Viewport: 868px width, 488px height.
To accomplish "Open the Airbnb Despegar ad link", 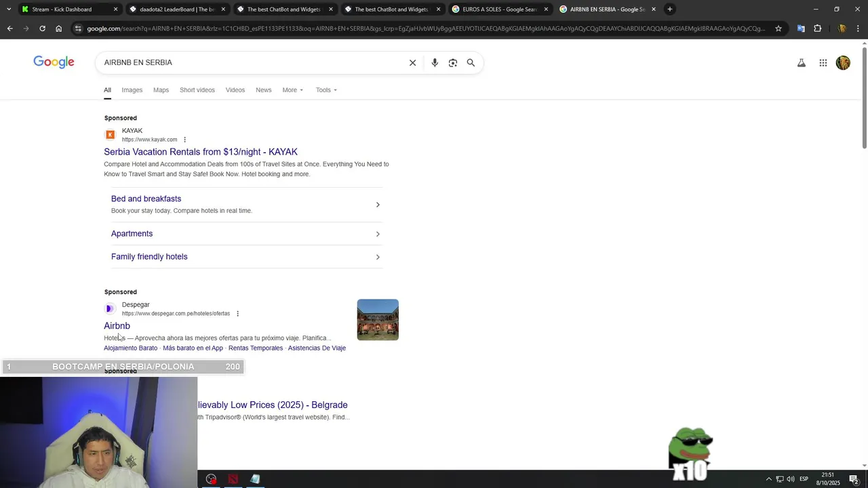I will pos(117,326).
